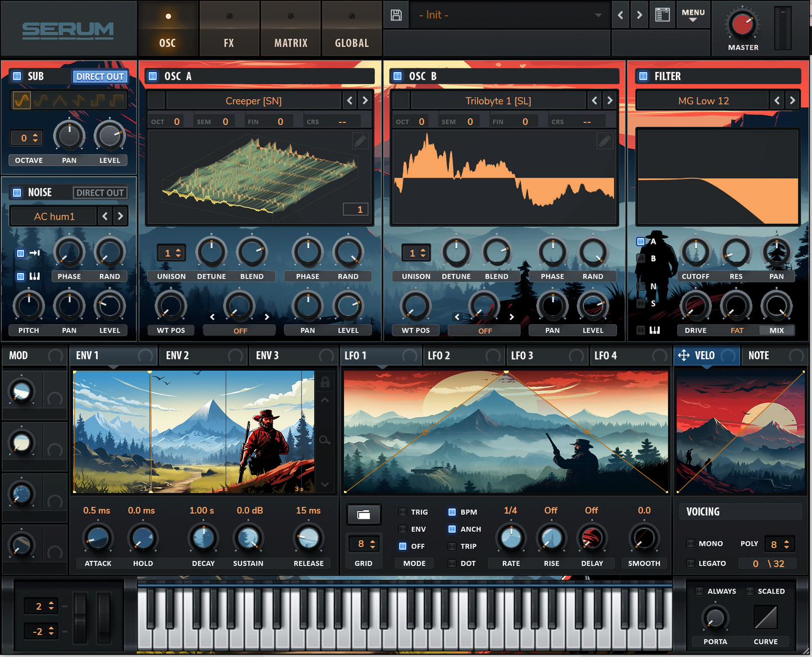Click the velocity CURVE shape icon
This screenshot has height=657, width=812.
click(x=765, y=617)
